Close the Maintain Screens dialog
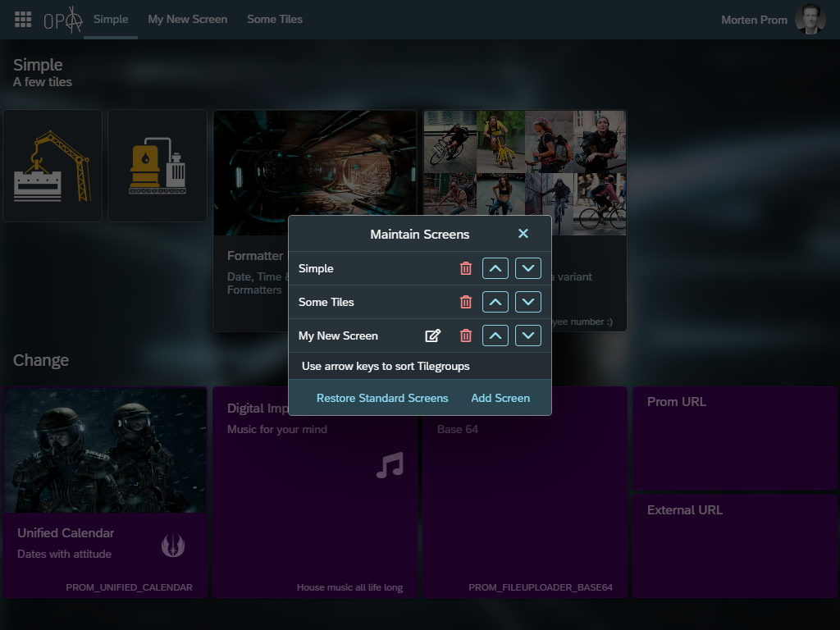Image resolution: width=840 pixels, height=630 pixels. click(x=523, y=234)
